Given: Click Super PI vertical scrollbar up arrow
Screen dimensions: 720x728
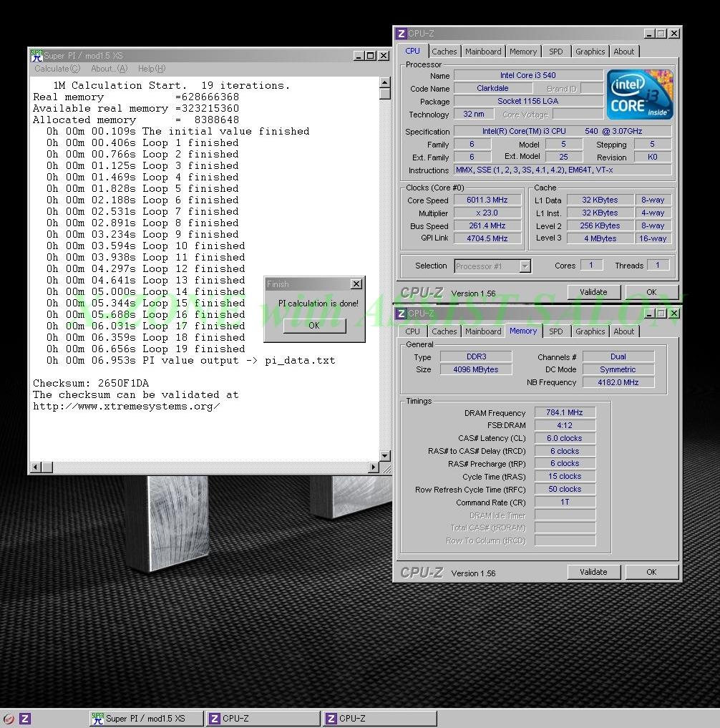Looking at the screenshot, I should (384, 83).
